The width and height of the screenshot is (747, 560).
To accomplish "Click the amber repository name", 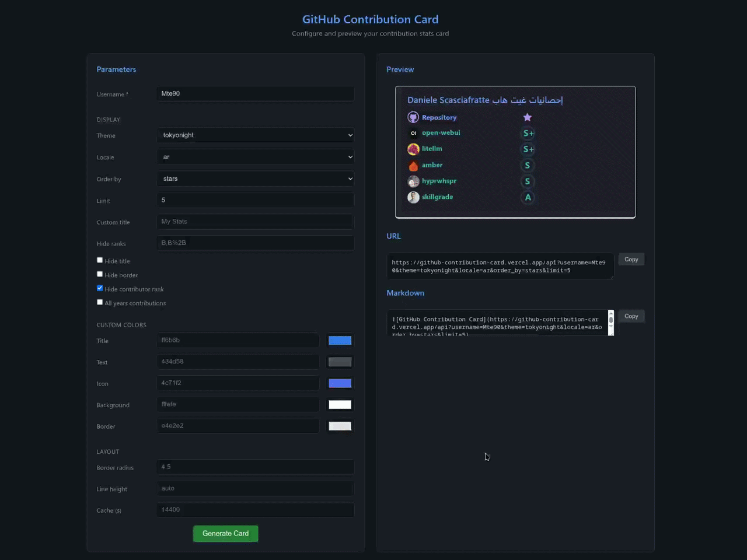I will (432, 165).
